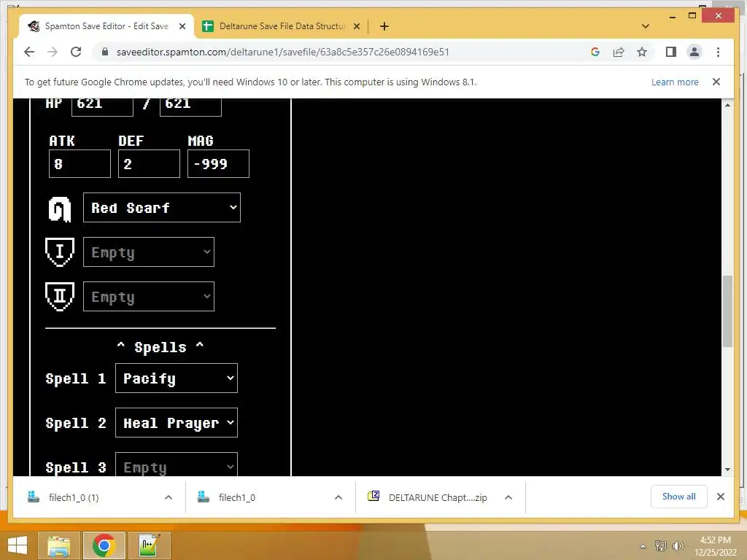Click the armor slot II shield icon

click(x=60, y=297)
